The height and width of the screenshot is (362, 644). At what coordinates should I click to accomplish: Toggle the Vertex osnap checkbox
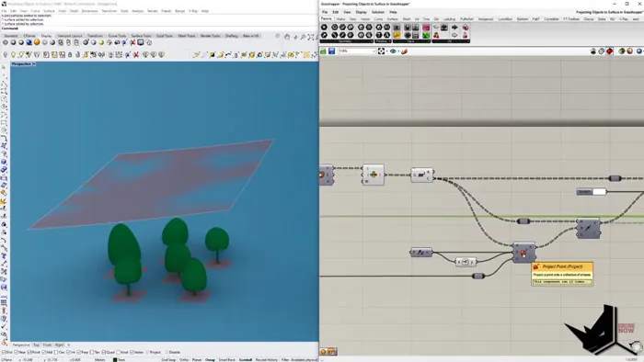pyautogui.click(x=132, y=352)
